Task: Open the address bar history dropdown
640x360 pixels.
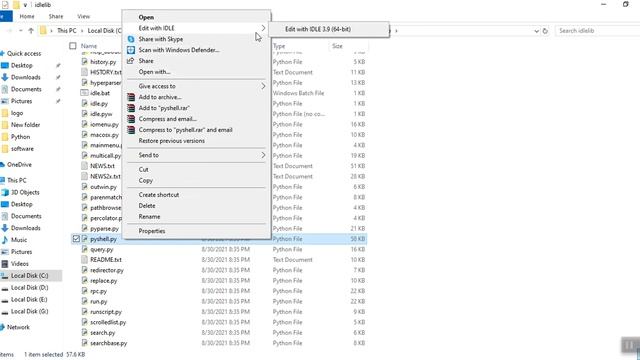Action: point(536,31)
